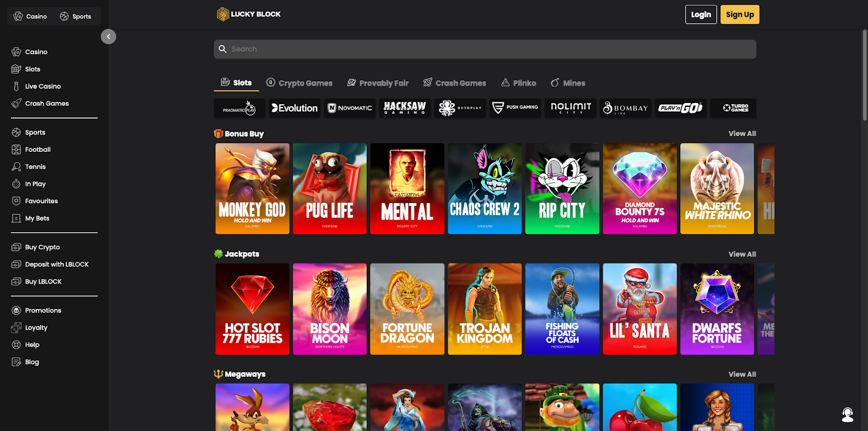The height and width of the screenshot is (431, 868).
Task: Filter by Hacksaw Gaming provider logo
Action: pos(405,108)
